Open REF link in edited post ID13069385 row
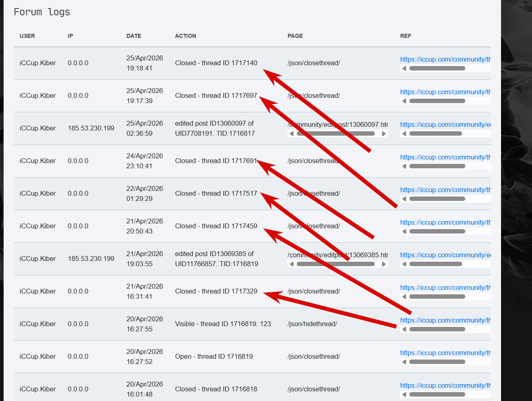The height and width of the screenshot is (401, 532). pyautogui.click(x=446, y=255)
